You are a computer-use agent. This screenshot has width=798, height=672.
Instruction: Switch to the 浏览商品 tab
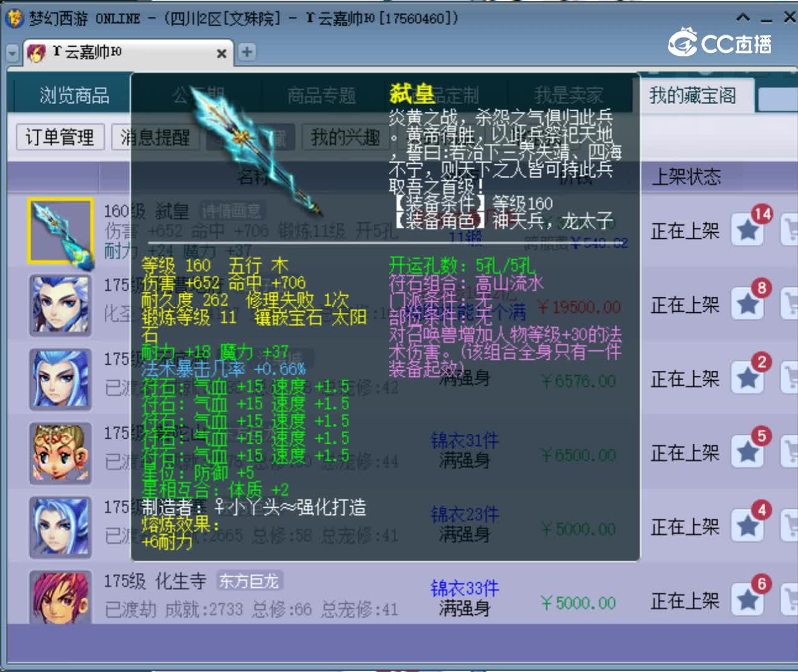(74, 95)
